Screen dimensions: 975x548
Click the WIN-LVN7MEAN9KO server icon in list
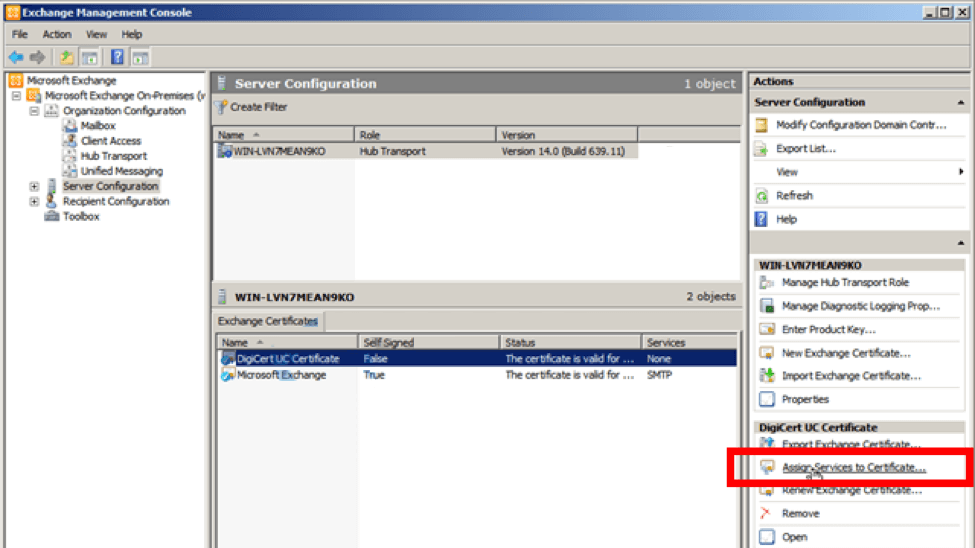(224, 151)
